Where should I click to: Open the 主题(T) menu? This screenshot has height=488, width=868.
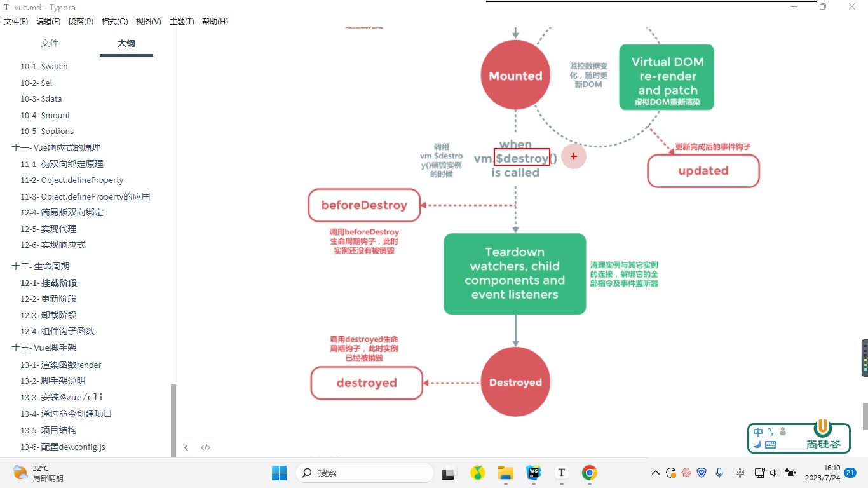tap(182, 22)
